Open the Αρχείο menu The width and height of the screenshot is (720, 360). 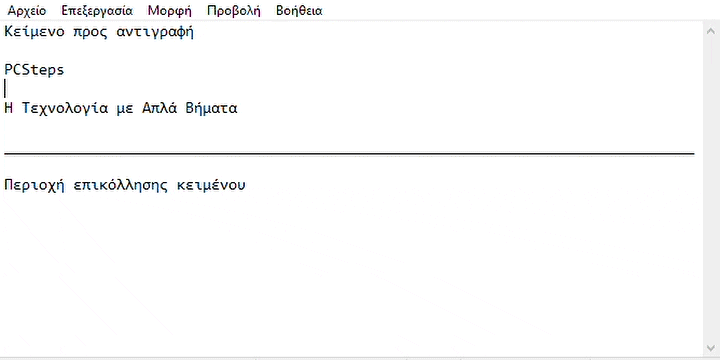(x=27, y=11)
